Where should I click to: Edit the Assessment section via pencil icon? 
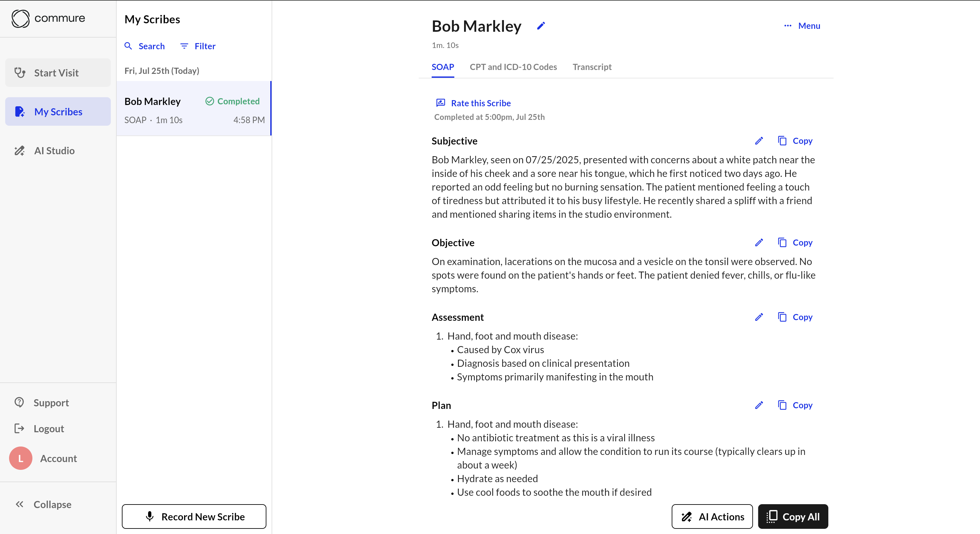[759, 317]
